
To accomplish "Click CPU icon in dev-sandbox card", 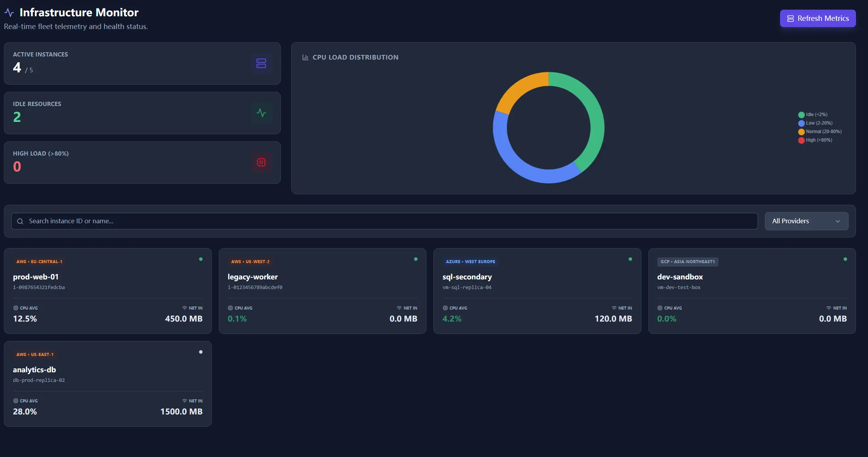I will point(660,308).
